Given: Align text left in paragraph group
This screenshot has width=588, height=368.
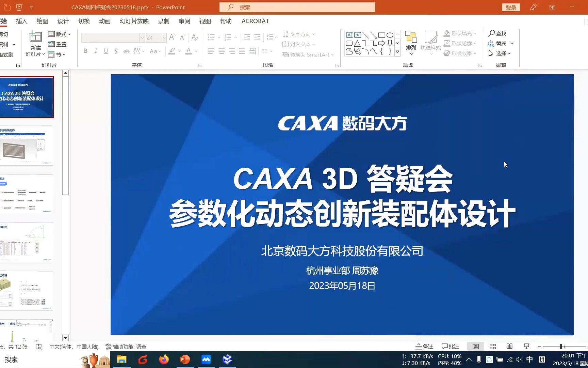Looking at the screenshot, I should click(211, 51).
